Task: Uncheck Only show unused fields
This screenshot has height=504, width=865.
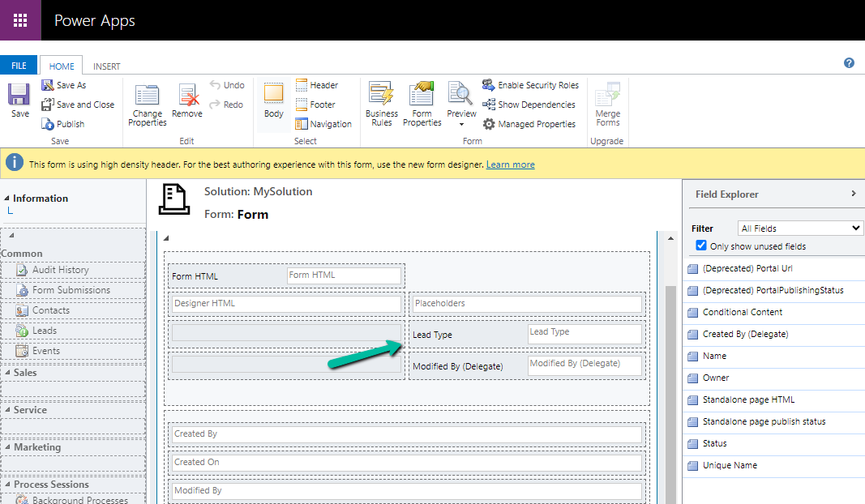Action: 702,246
